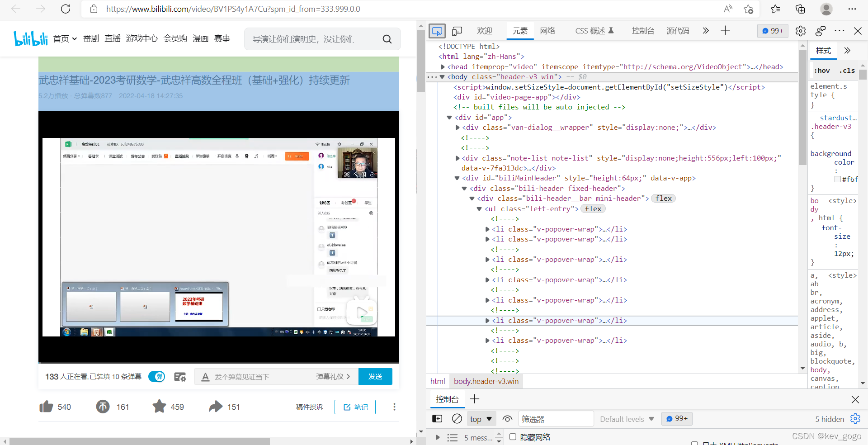Open 直播 in bilibili nav
Screen dimensions: 868x445
click(x=113, y=39)
